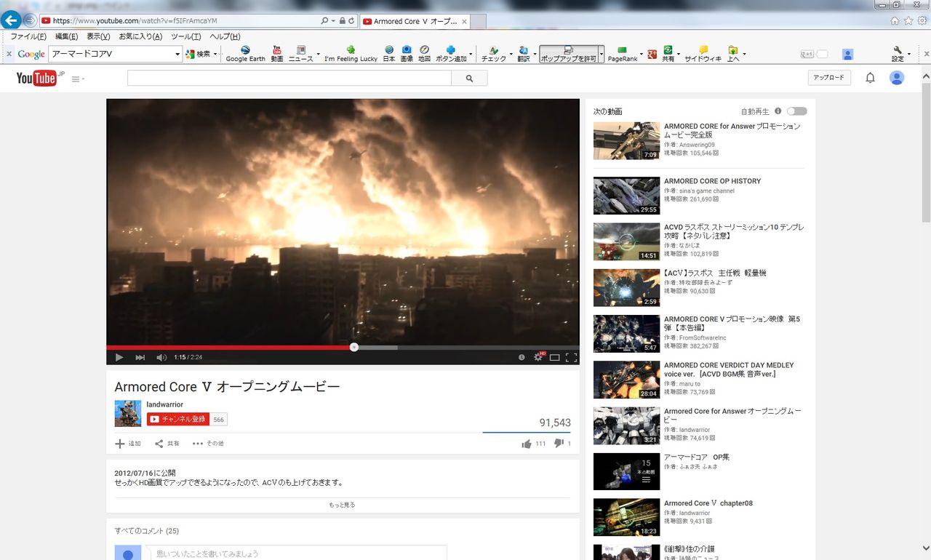Open the 表示(V) menu
Screen dimensions: 931x560
coord(98,36)
